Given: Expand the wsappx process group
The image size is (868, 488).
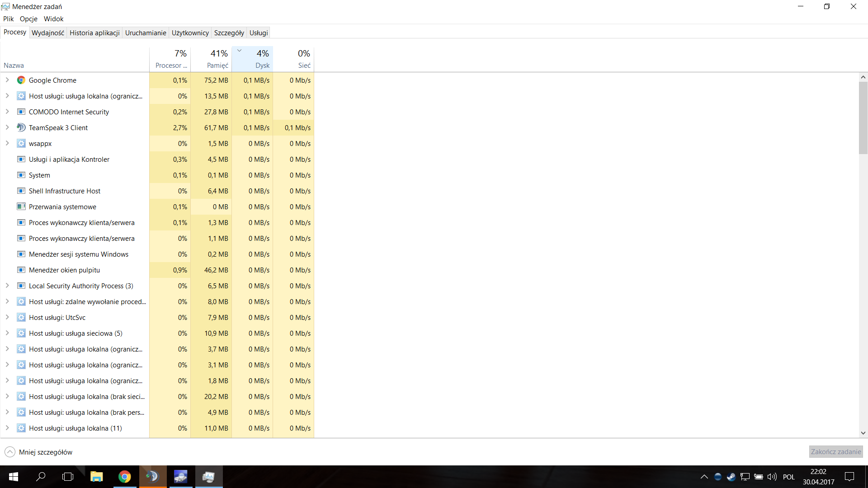Looking at the screenshot, I should 7,143.
